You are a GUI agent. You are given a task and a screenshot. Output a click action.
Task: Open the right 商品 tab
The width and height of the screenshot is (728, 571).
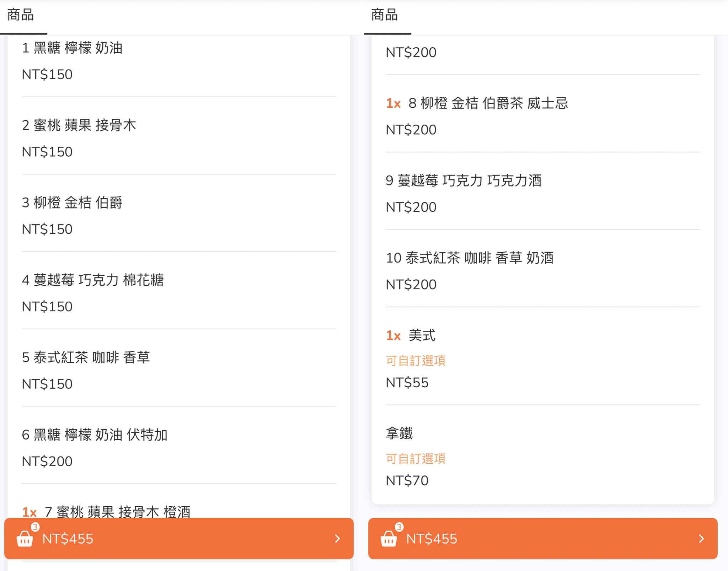coord(385,15)
